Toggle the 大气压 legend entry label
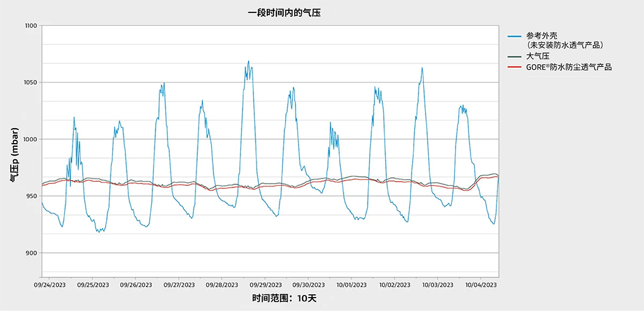Image resolution: width=644 pixels, height=311 pixels. coord(538,56)
